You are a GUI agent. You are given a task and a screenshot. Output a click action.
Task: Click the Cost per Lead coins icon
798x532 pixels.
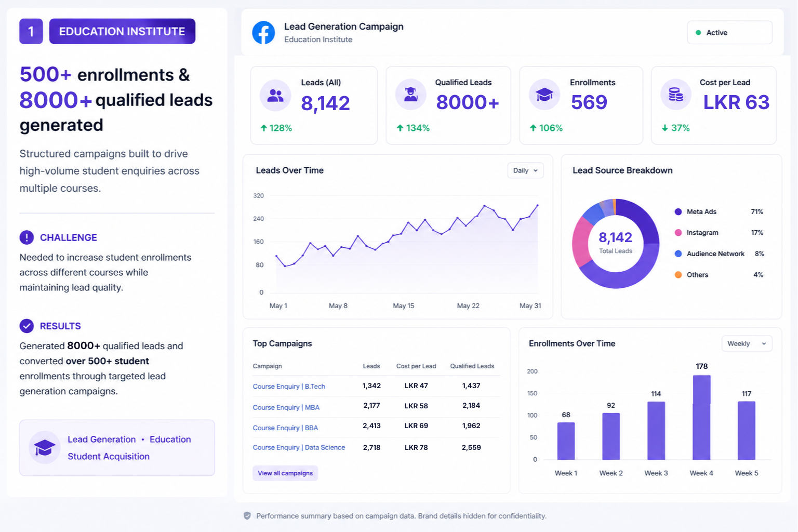tap(676, 95)
